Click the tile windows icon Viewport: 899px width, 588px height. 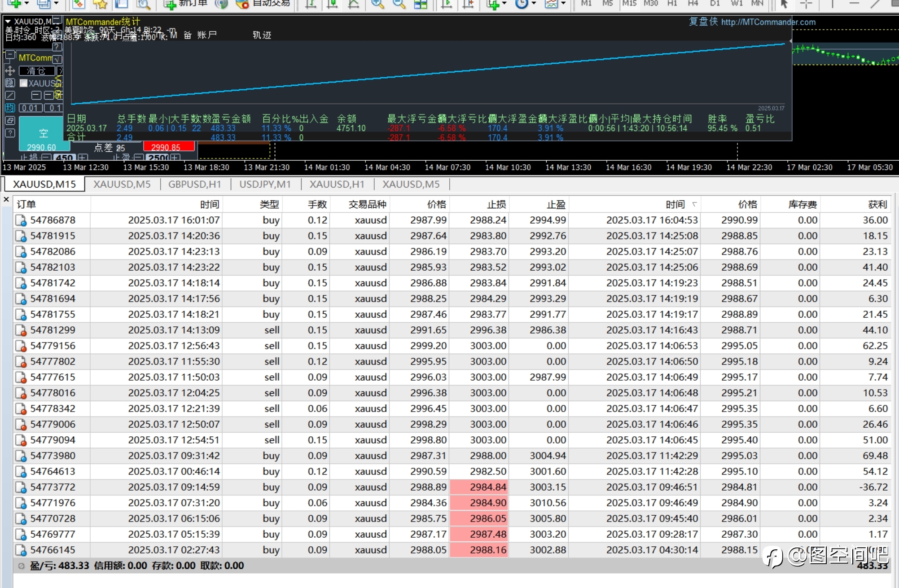tap(421, 4)
